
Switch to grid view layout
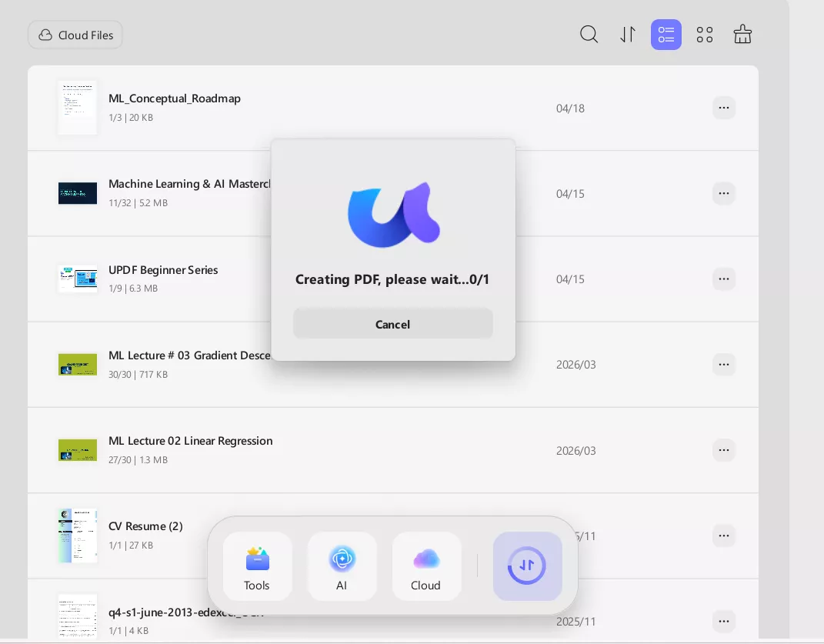[x=704, y=35]
